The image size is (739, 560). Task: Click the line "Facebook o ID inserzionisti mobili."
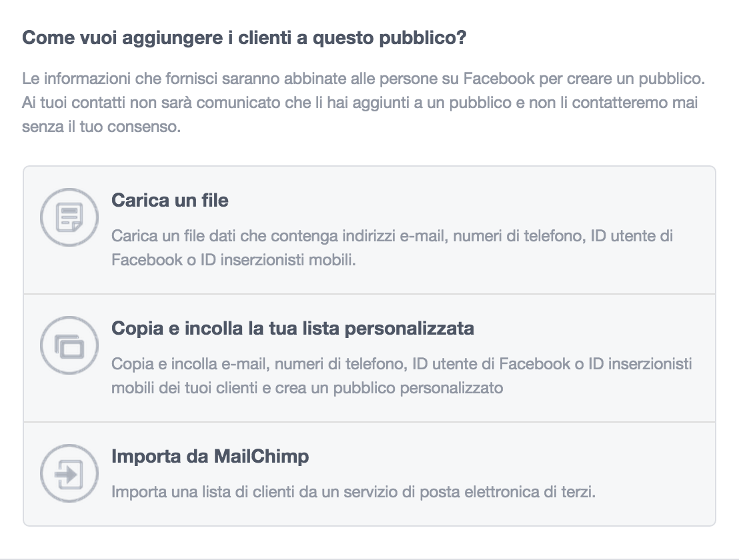click(x=233, y=259)
